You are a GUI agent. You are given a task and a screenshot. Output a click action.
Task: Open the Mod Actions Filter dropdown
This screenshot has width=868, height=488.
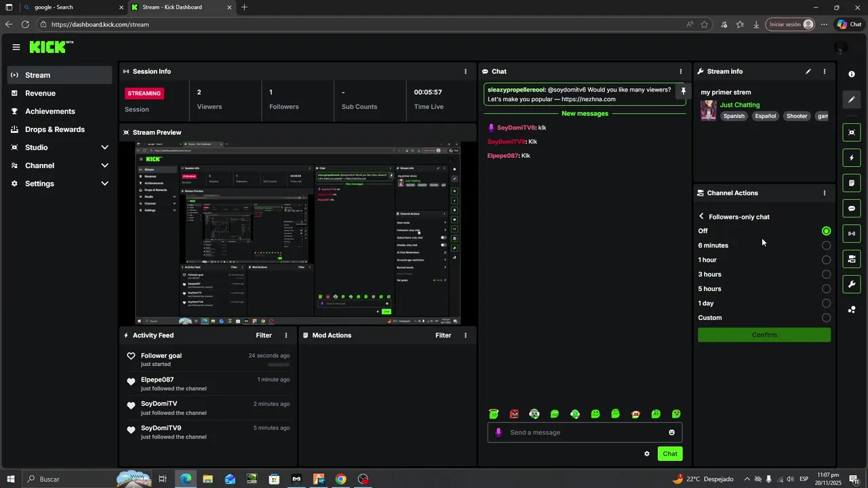tap(443, 335)
